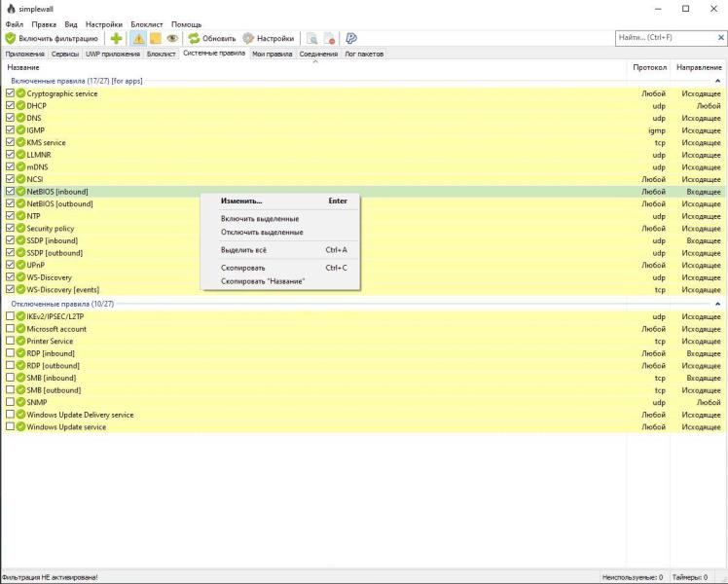
Task: Click the mDNS green status icon
Action: click(20, 166)
